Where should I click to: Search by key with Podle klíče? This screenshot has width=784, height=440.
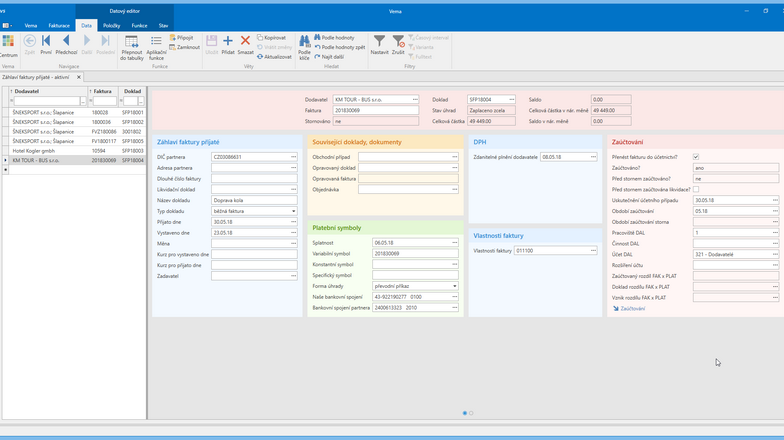[x=304, y=47]
